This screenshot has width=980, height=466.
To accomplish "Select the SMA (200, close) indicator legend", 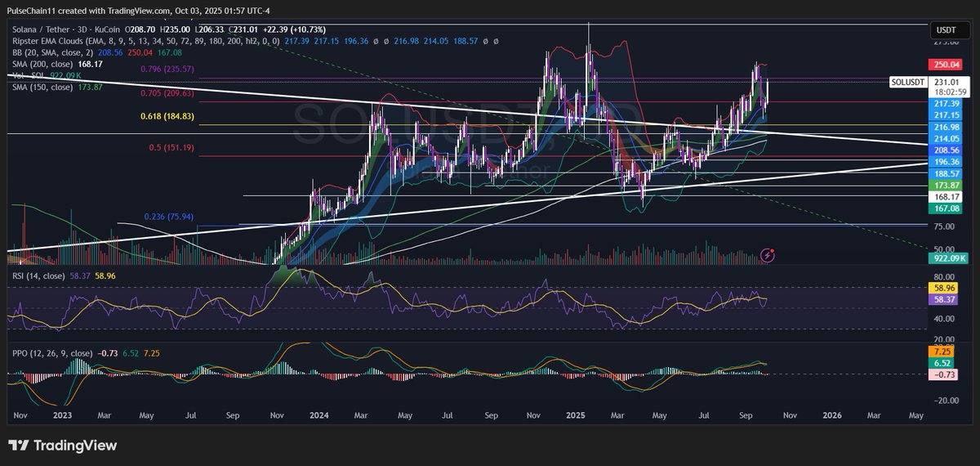I will [42, 63].
